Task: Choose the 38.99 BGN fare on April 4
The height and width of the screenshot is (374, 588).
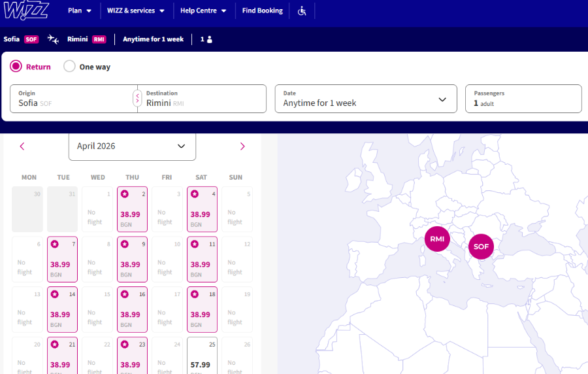Action: pyautogui.click(x=202, y=209)
